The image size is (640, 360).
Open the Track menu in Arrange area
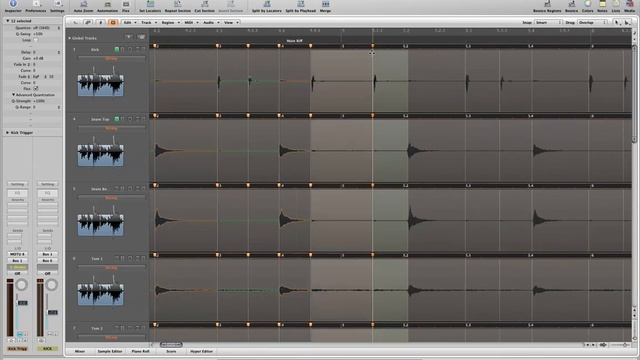pyautogui.click(x=149, y=22)
